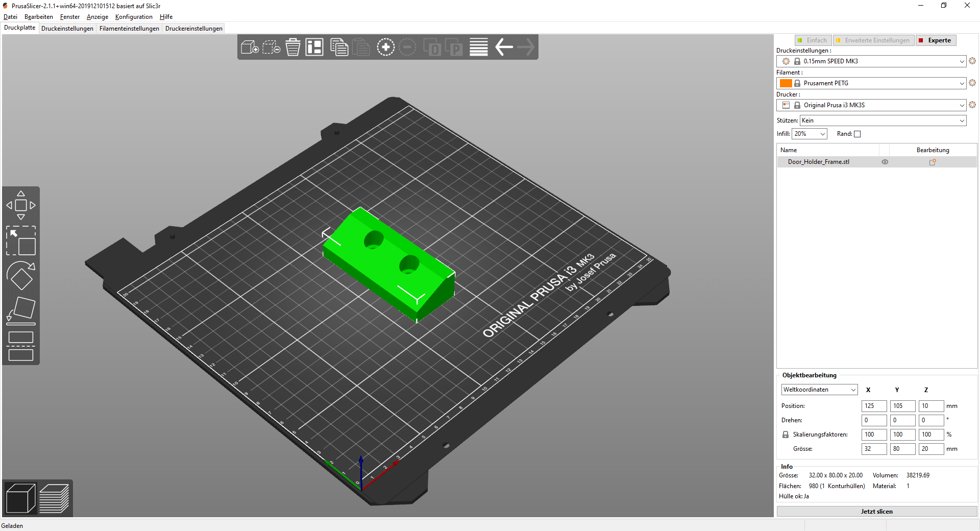Switch to the Druckplatte tab
The height and width of the screenshot is (531, 980).
coord(20,28)
